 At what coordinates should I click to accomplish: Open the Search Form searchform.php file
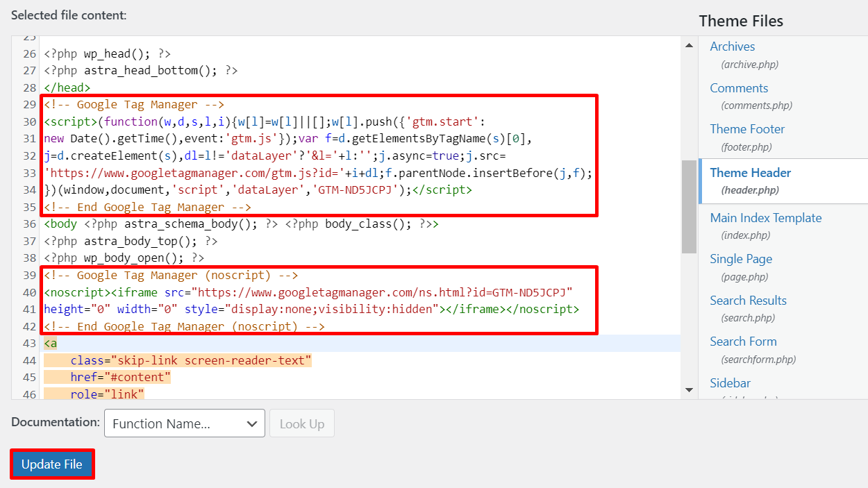[x=743, y=341]
